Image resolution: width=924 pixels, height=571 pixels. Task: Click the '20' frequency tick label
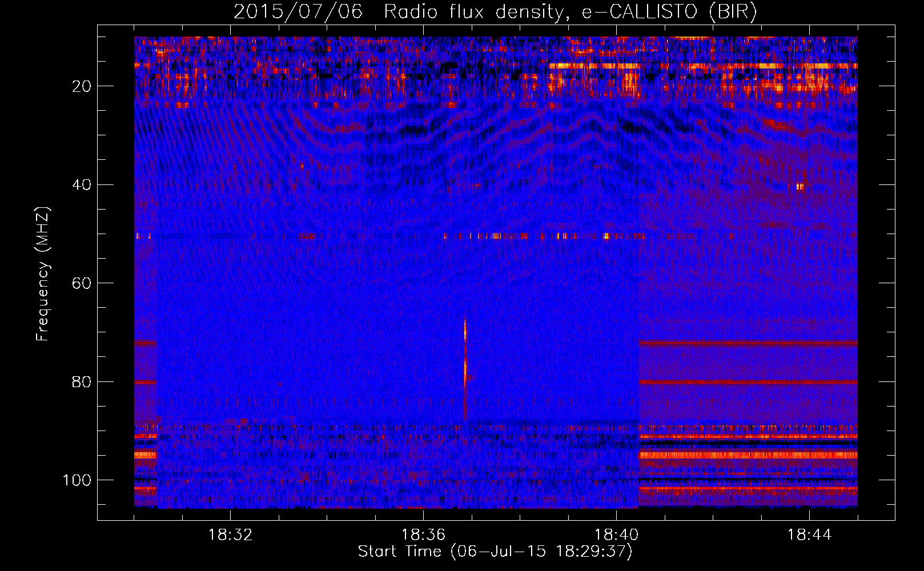[82, 86]
